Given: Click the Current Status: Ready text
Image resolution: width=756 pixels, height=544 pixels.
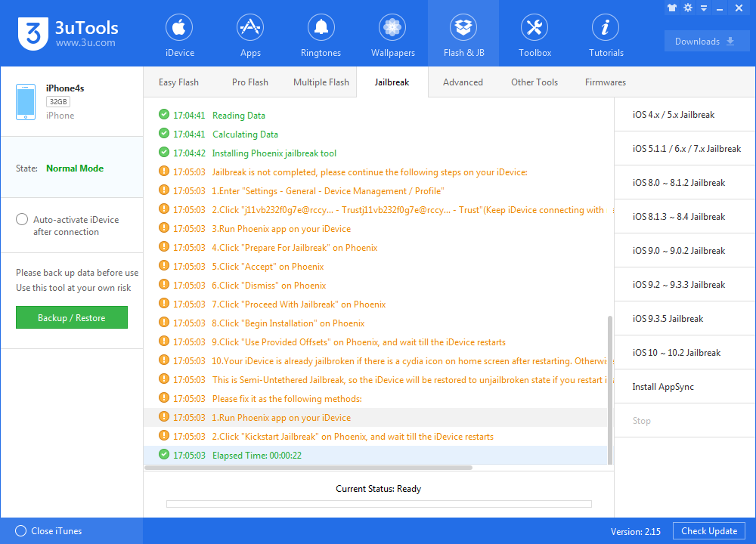Looking at the screenshot, I should tap(379, 489).
